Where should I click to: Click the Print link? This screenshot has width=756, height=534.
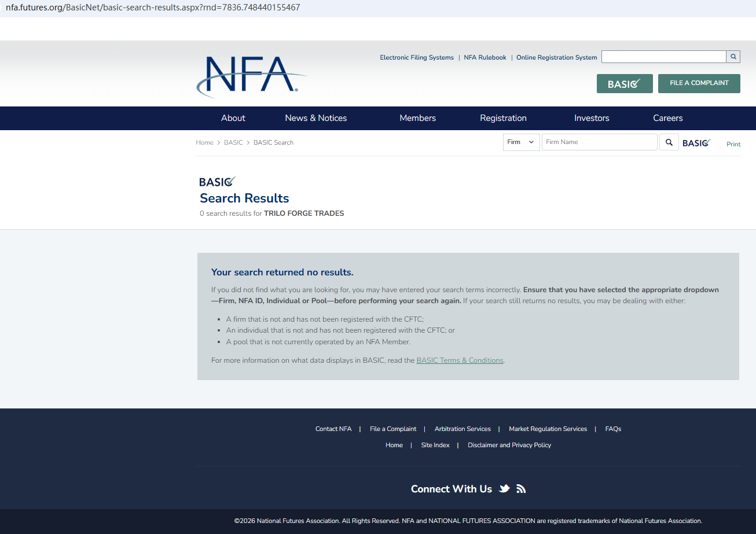pyautogui.click(x=733, y=144)
